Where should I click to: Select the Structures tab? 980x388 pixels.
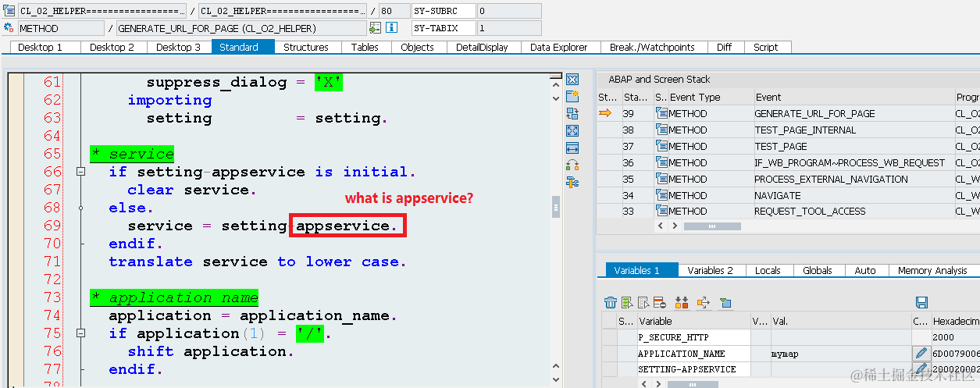306,47
